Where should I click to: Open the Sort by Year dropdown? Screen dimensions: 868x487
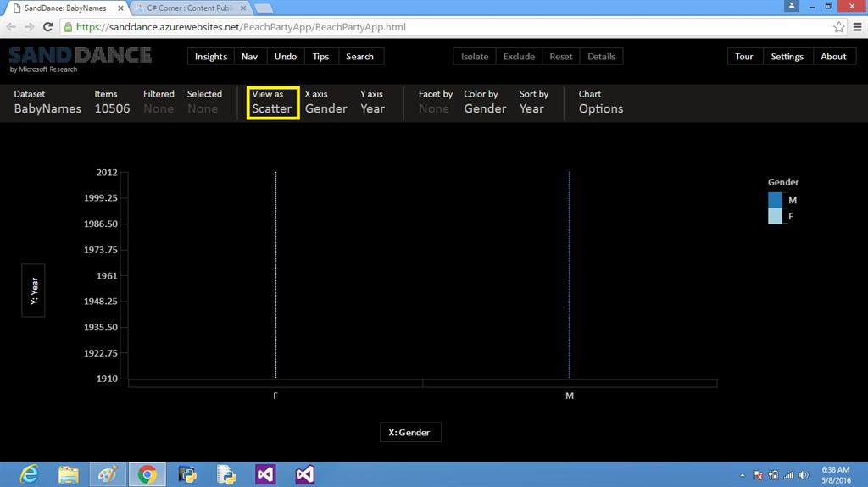point(534,102)
